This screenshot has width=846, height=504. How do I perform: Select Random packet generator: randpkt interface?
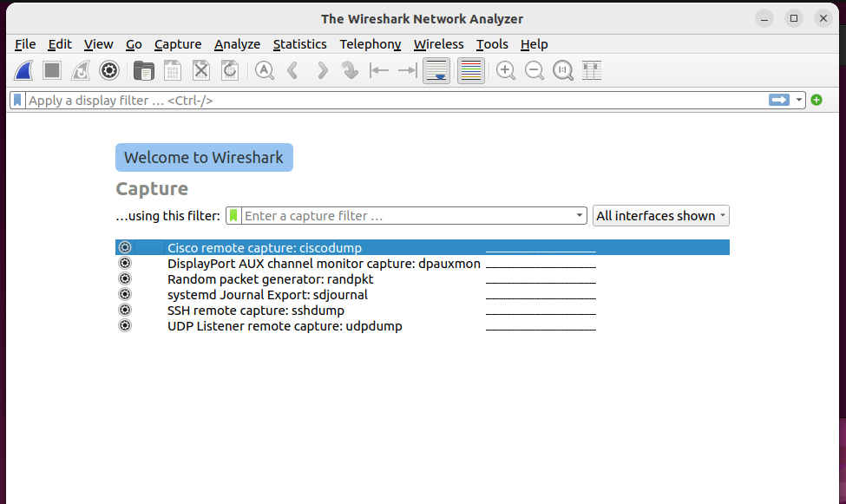click(423, 279)
